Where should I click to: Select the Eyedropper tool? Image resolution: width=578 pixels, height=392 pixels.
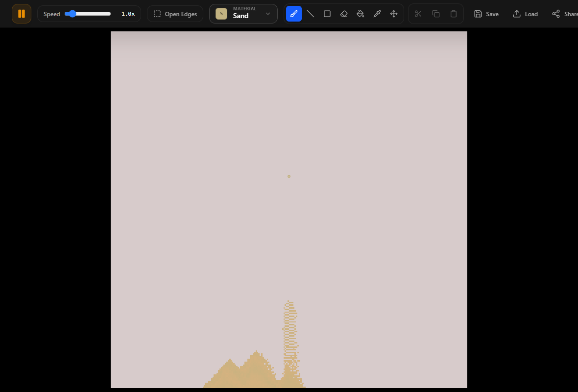377,14
